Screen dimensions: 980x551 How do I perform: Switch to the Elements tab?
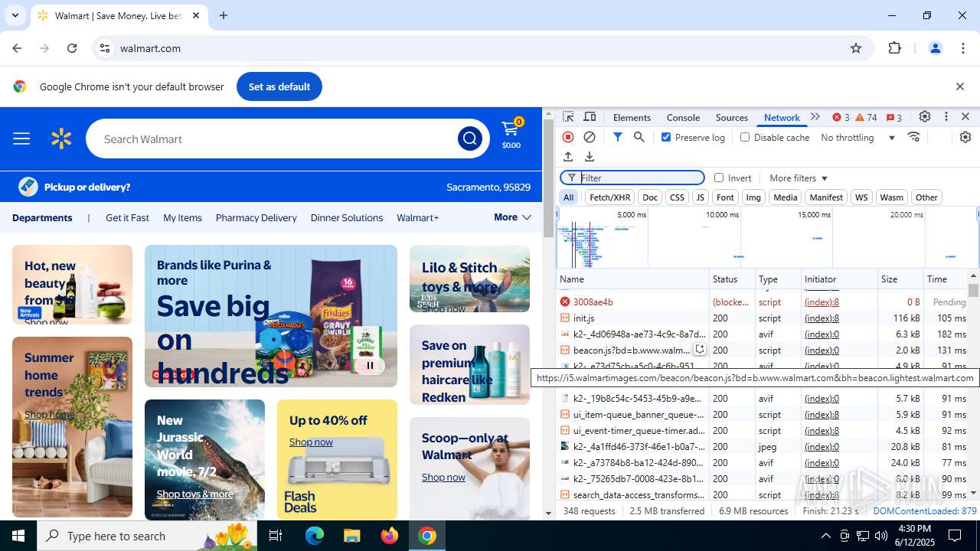coord(632,117)
